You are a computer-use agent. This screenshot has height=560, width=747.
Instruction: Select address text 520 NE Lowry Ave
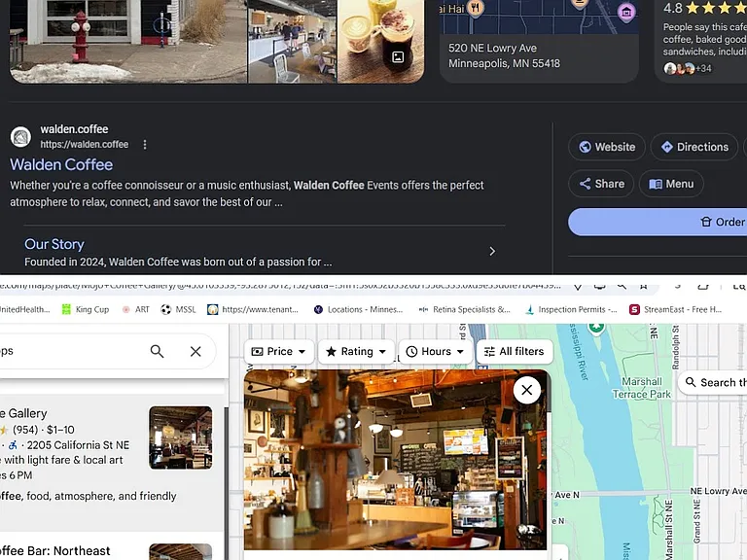492,48
